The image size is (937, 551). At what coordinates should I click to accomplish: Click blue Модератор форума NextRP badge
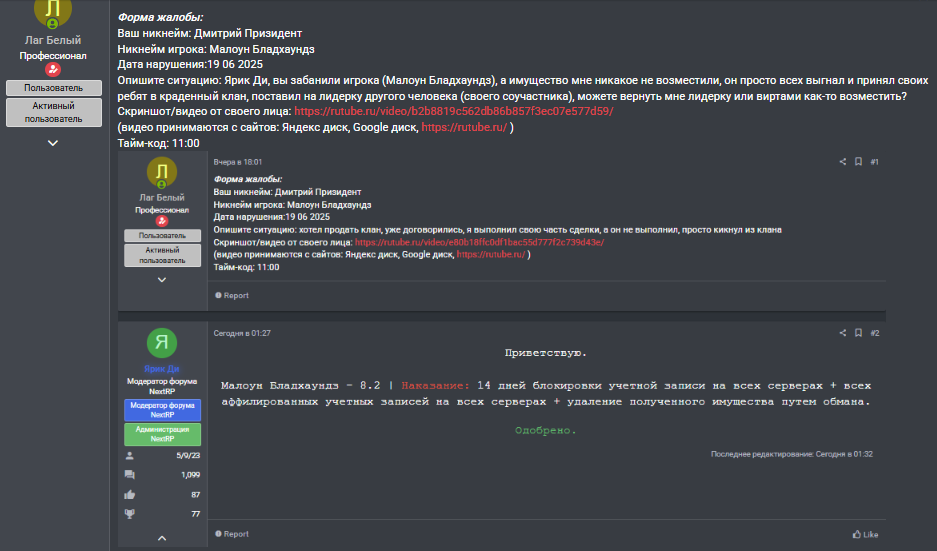(x=163, y=410)
